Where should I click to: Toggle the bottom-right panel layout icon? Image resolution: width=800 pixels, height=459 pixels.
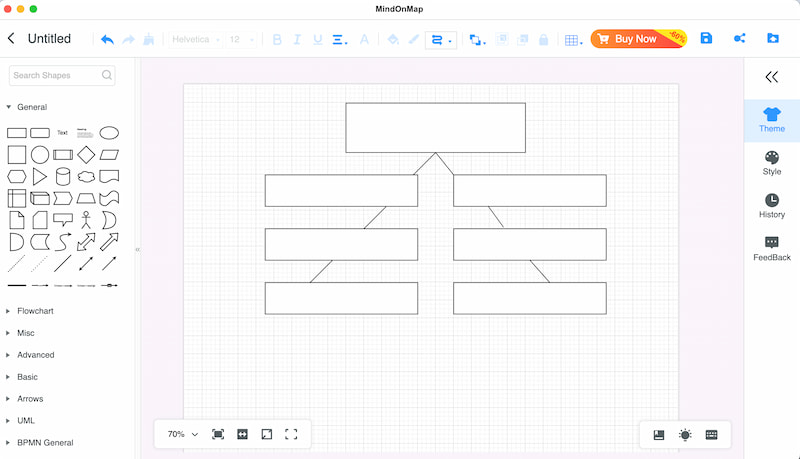[x=659, y=435]
